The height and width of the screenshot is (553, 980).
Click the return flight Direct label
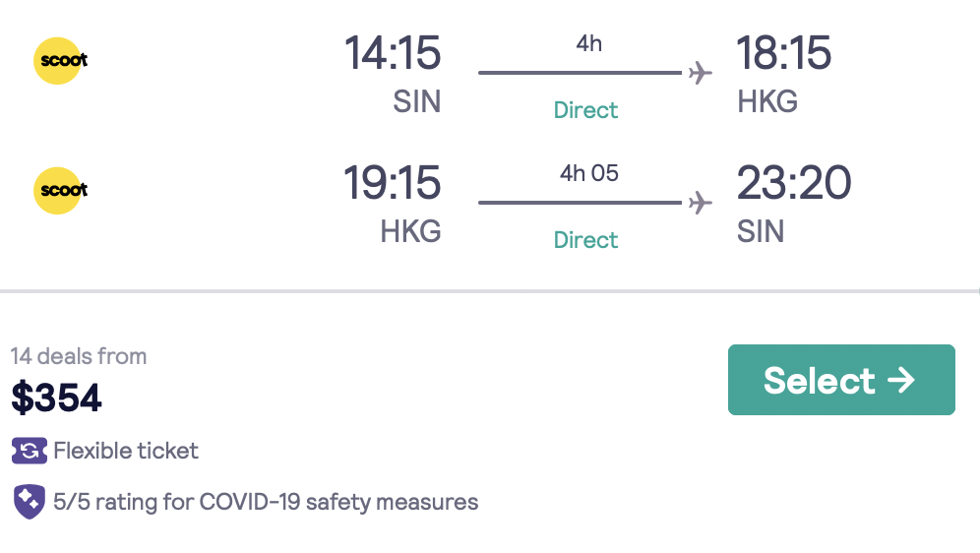click(585, 240)
